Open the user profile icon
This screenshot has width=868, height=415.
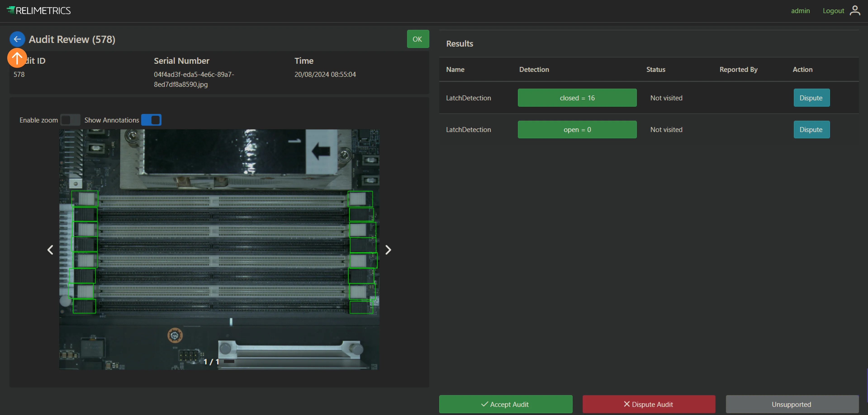point(854,10)
